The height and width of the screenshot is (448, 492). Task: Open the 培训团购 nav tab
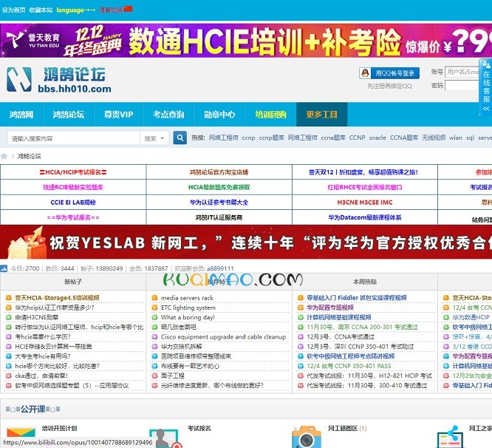pyautogui.click(x=270, y=115)
